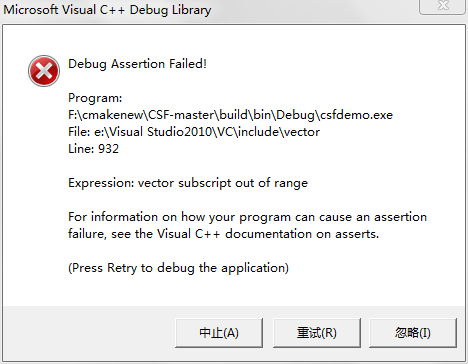The height and width of the screenshot is (364, 468).
Task: Click the word failure, in the message
Action: [87, 234]
